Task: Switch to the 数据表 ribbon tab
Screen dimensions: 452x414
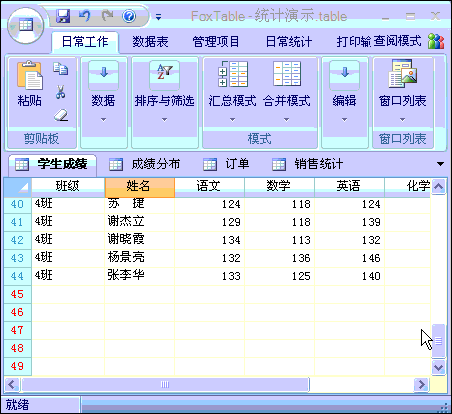Action: coord(150,42)
